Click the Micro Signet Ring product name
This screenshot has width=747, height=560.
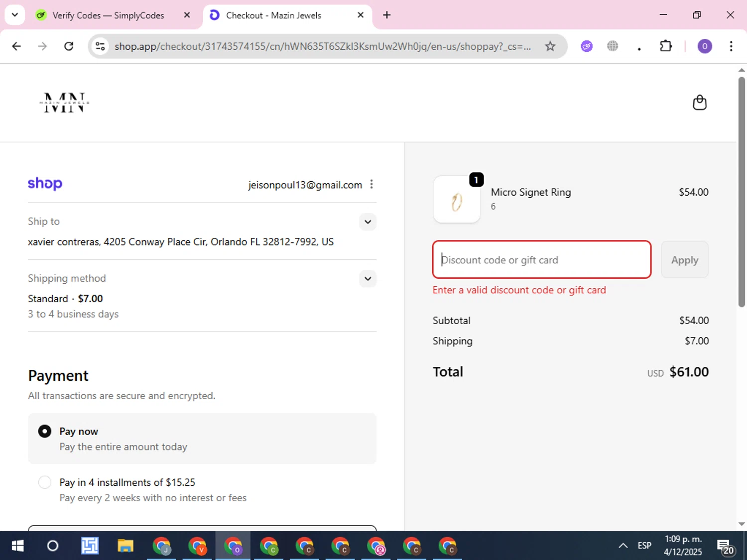coord(531,192)
